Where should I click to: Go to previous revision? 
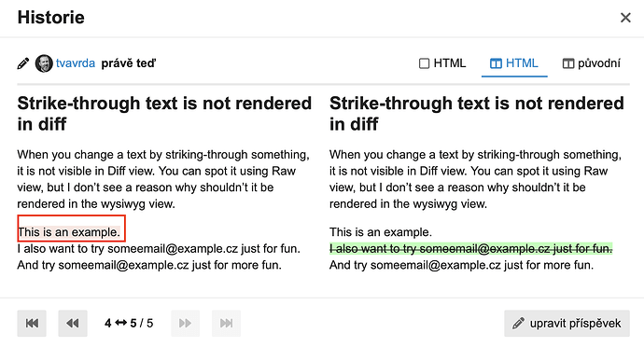coord(73,323)
